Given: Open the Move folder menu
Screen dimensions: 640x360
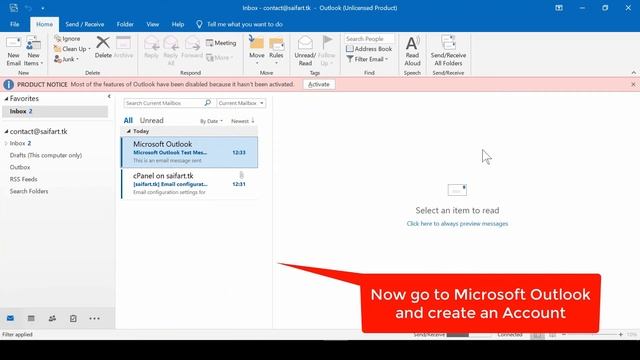Looking at the screenshot, I should click(257, 51).
